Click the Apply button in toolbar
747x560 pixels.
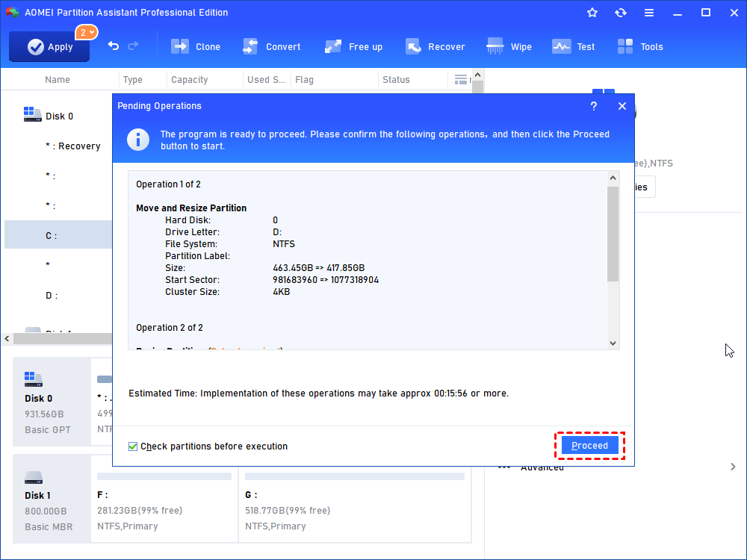(x=49, y=46)
